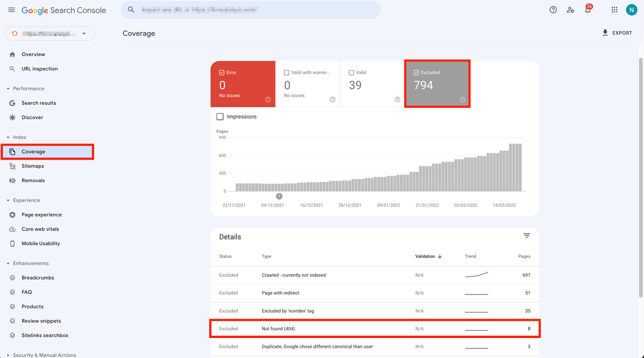Open 'Duplicate, Google chose different canonical' row
The height and width of the screenshot is (358, 644).
pos(374,347)
